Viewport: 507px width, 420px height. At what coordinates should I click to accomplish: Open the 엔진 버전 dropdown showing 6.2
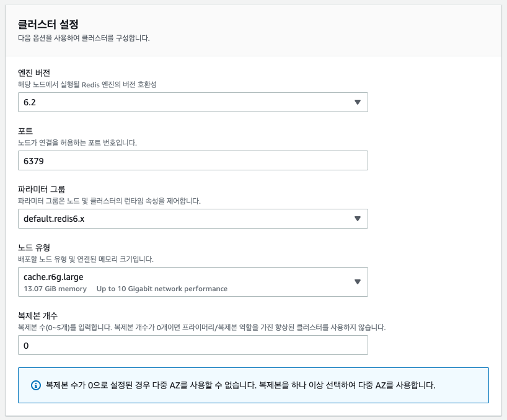click(193, 102)
